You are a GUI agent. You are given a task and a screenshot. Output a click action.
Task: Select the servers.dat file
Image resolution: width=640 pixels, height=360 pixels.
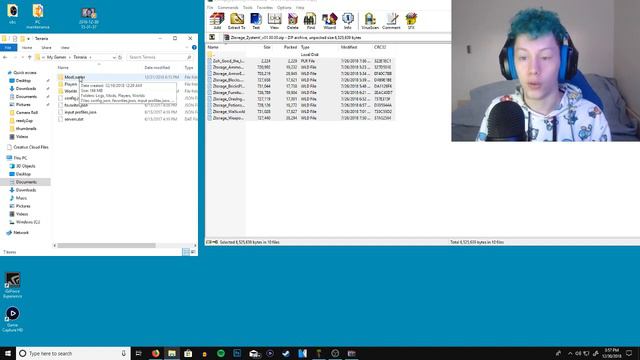coord(73,119)
